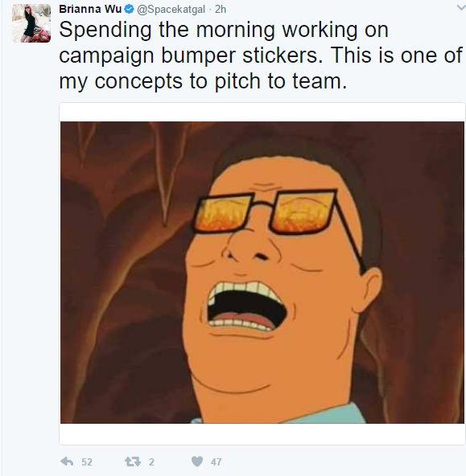The width and height of the screenshot is (466, 476).
Task: Open the attached cartoon image
Action: (x=262, y=273)
